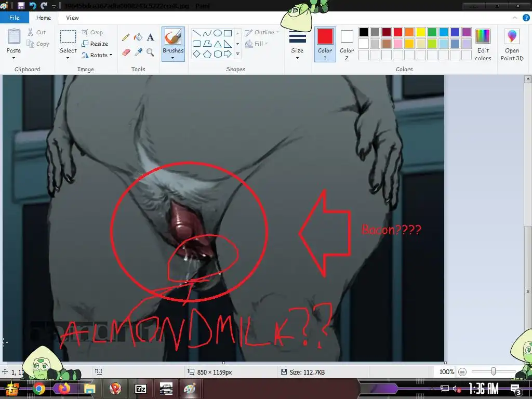The image size is (532, 399).
Task: Choose the Line shape
Action: pos(196,33)
